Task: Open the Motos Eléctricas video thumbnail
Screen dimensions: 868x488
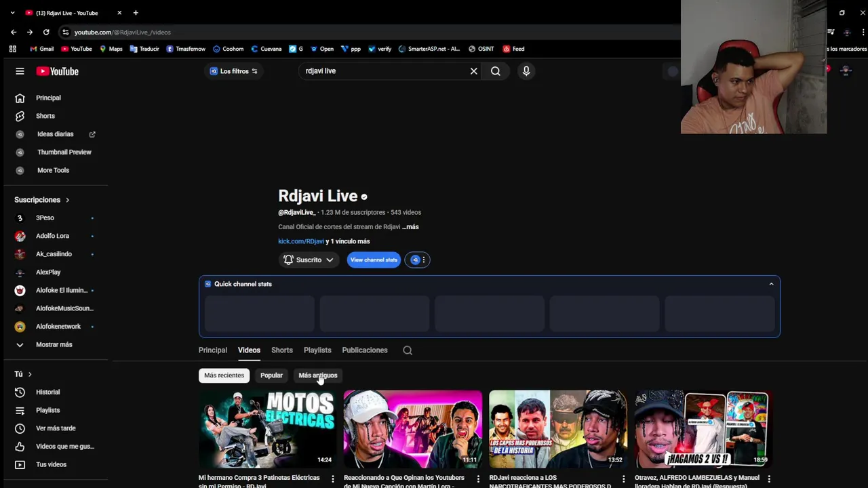Action: point(267,429)
